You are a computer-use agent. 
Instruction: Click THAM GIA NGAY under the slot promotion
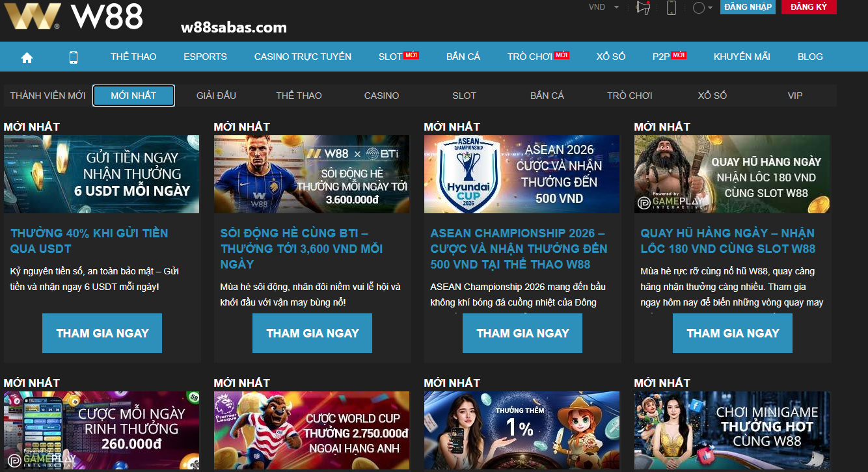pyautogui.click(x=733, y=334)
